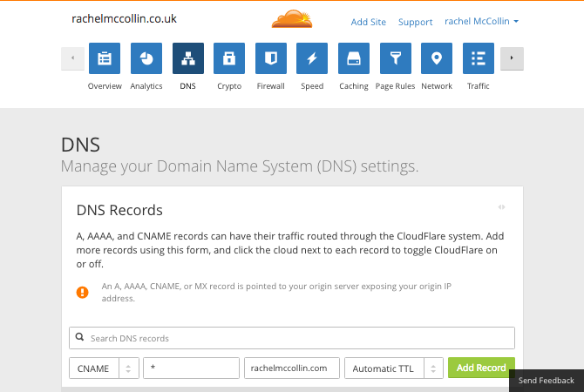Follow the Support link
Screen dimensions: 584x392
(415, 22)
